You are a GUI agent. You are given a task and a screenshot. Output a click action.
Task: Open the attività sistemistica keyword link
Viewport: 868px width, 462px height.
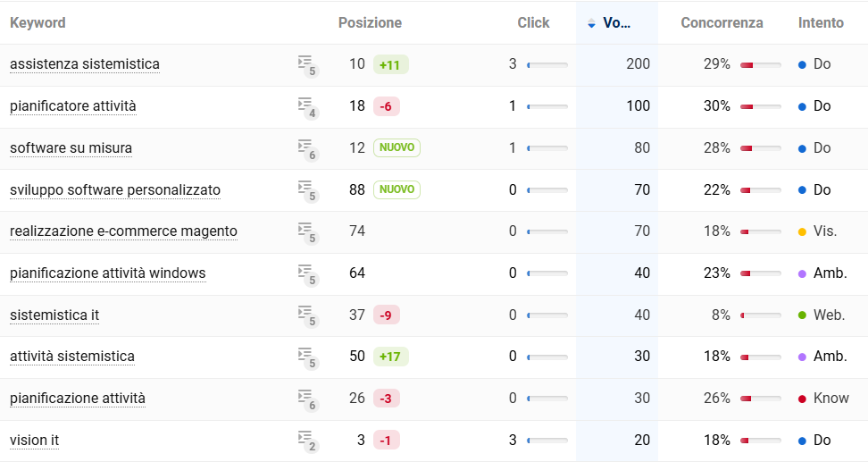click(x=72, y=357)
